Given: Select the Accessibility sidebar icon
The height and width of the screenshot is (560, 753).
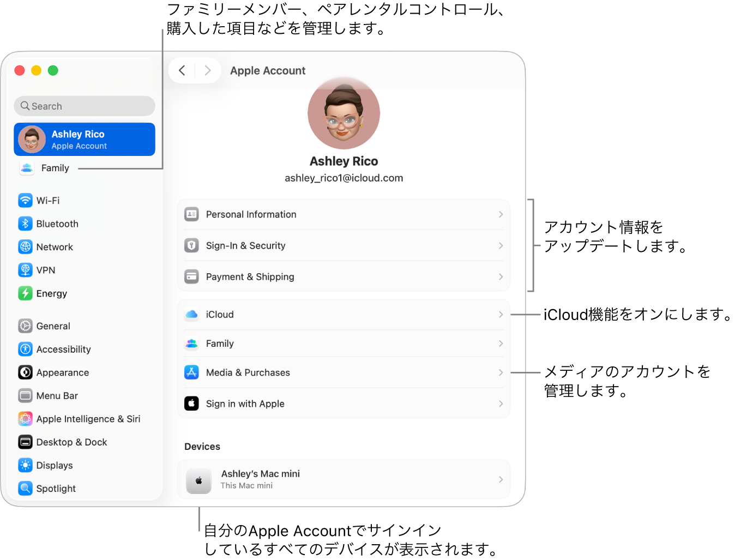Looking at the screenshot, I should (25, 349).
